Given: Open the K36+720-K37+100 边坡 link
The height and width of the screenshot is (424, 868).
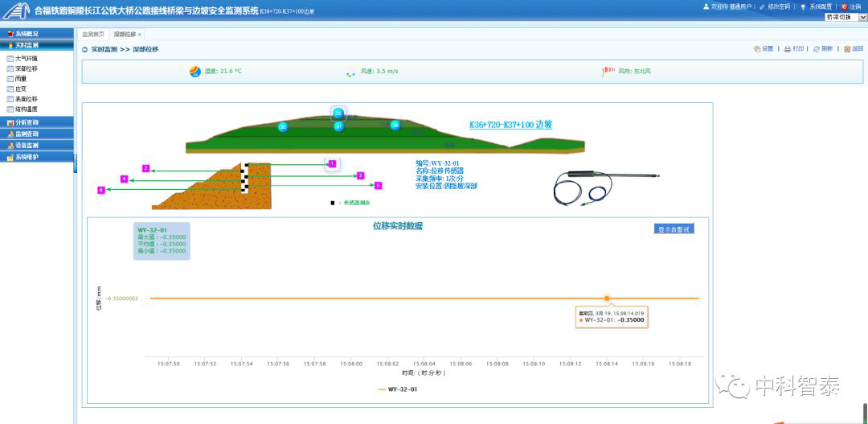Looking at the screenshot, I should pos(510,125).
